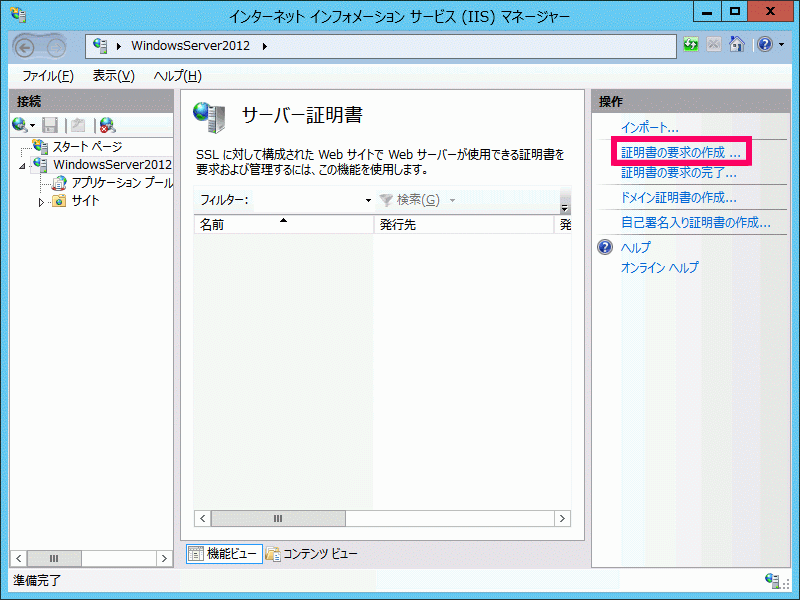
Task: Switch to 機能ビュー tab
Action: point(224,554)
